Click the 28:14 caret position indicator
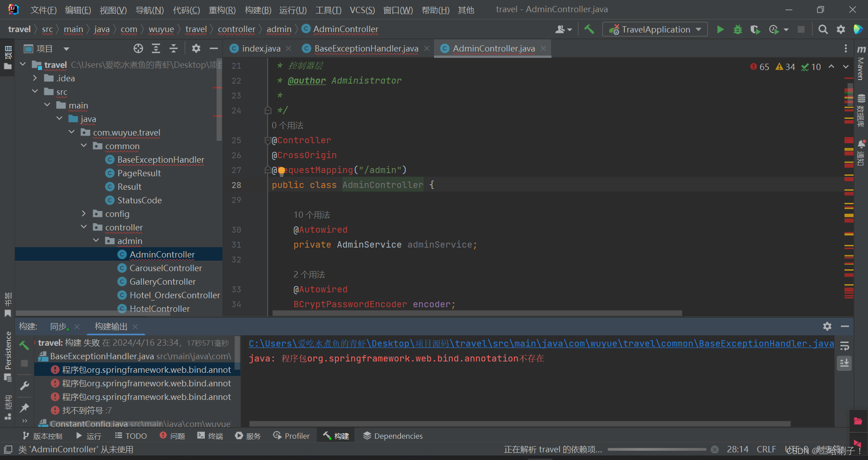The height and width of the screenshot is (460, 868). pos(738,450)
